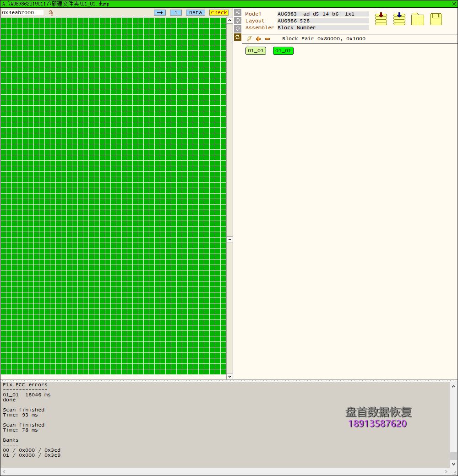Click the 'Layout' label
The image size is (458, 476).
[x=255, y=21]
